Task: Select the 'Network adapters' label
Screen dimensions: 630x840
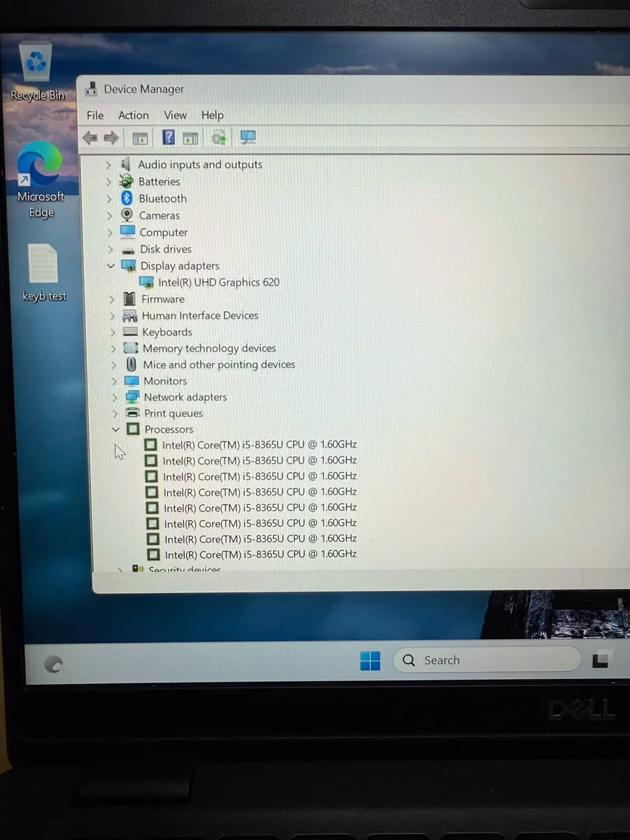Action: point(185,397)
